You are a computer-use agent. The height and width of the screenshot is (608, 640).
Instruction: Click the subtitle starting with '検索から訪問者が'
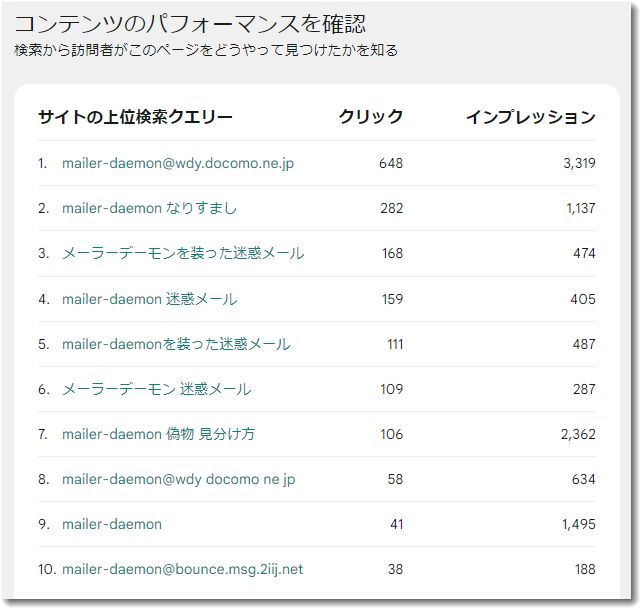(206, 50)
